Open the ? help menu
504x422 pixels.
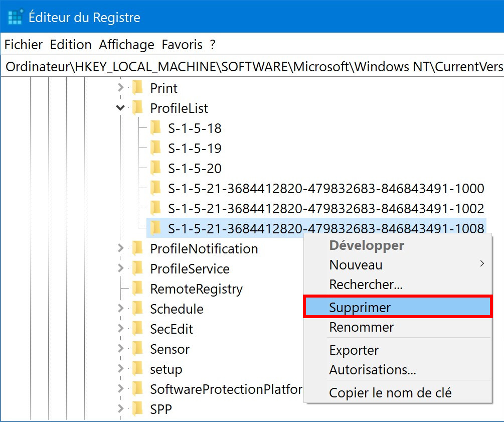213,45
